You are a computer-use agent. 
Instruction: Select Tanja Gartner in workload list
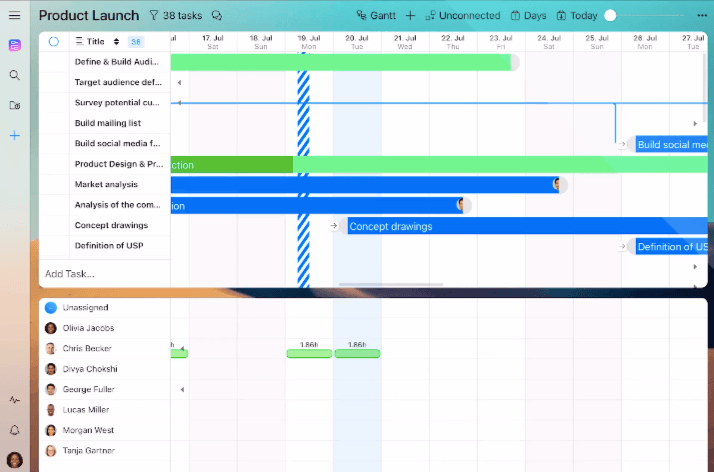pyautogui.click(x=105, y=451)
